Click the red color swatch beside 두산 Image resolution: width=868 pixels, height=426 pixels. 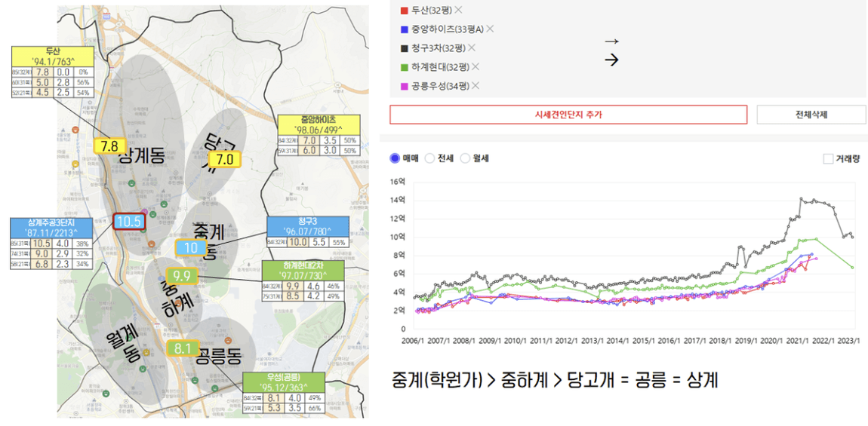405,10
